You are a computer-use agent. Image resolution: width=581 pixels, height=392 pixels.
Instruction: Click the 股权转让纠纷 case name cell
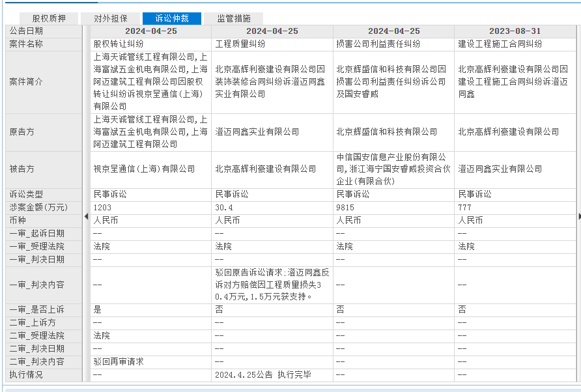[150, 44]
